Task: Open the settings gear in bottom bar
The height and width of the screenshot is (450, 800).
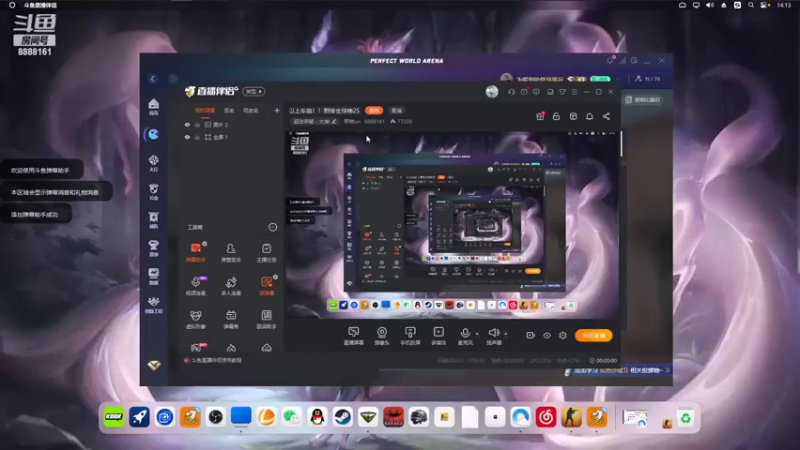Action: click(563, 335)
